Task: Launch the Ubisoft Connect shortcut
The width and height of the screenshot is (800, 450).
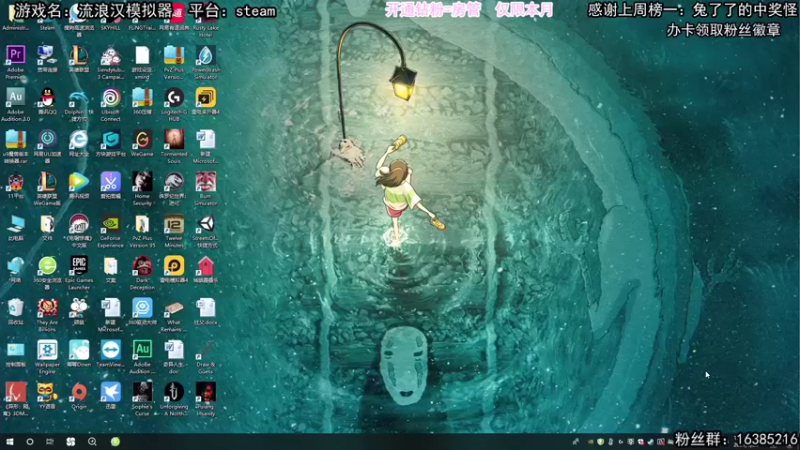Action: pyautogui.click(x=111, y=97)
